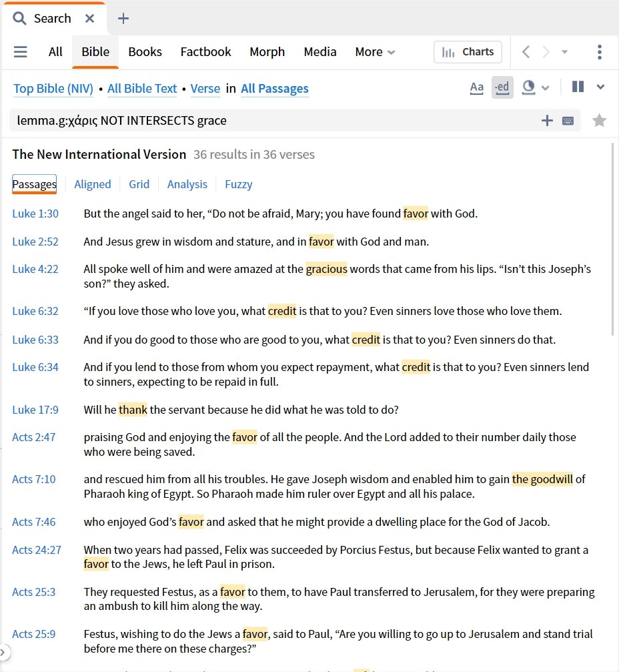The image size is (619, 672).
Task: Switch to the Factbook tab
Action: click(x=205, y=52)
